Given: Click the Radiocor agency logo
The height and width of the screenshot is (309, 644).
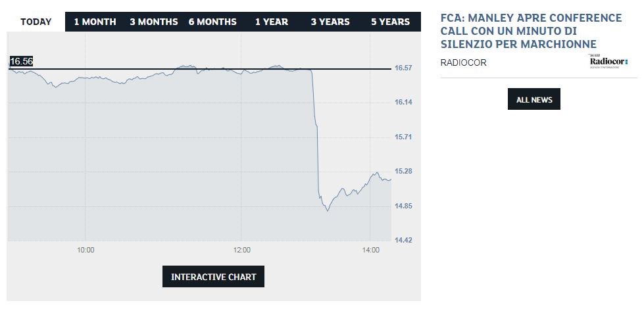Looking at the screenshot, I should pos(608,61).
